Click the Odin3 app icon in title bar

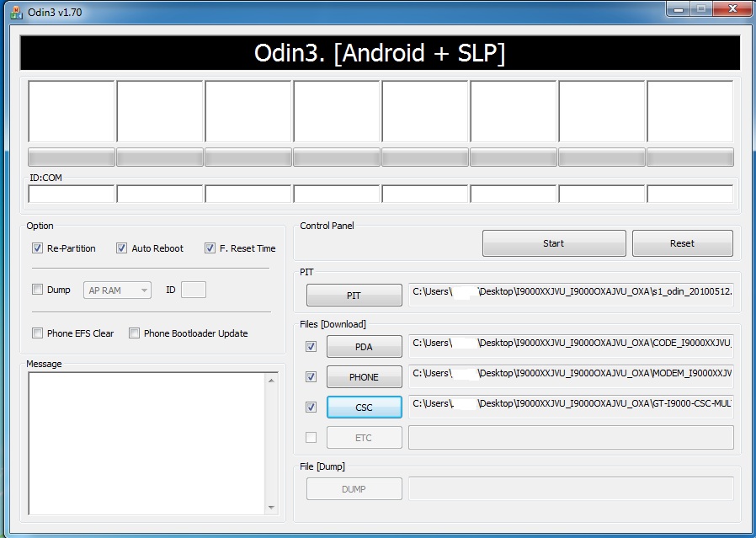(x=16, y=13)
